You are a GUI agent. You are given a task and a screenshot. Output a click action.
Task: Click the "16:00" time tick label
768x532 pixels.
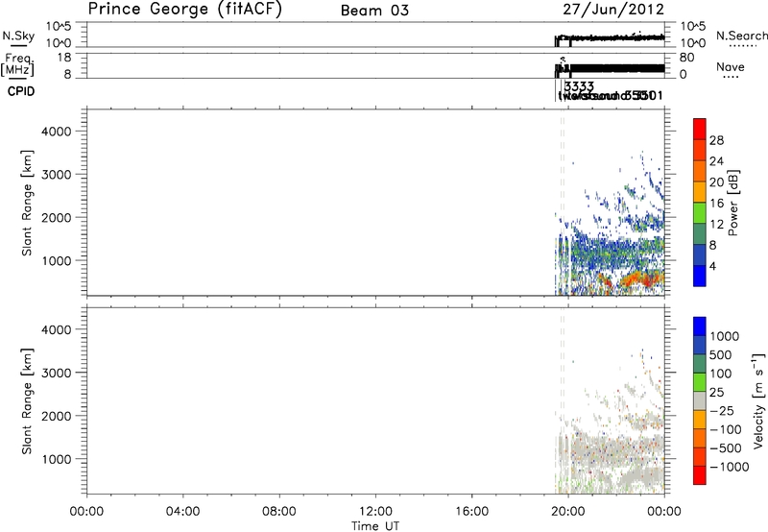pos(471,512)
